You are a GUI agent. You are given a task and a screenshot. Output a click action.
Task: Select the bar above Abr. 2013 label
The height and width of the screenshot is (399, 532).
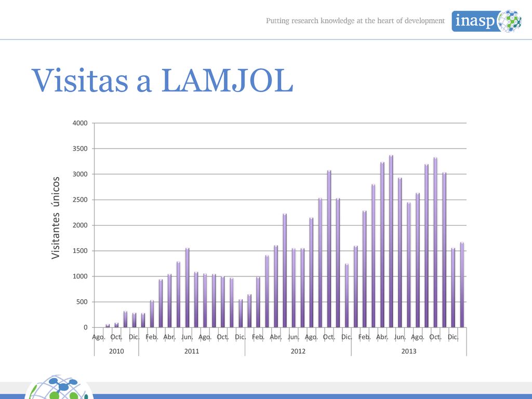(x=382, y=245)
